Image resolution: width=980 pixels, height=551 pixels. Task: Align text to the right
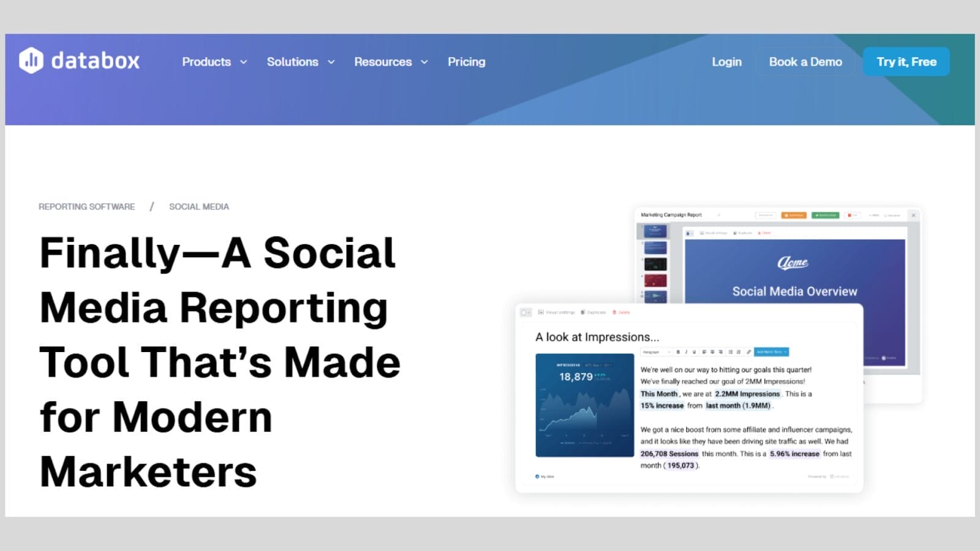[721, 352]
